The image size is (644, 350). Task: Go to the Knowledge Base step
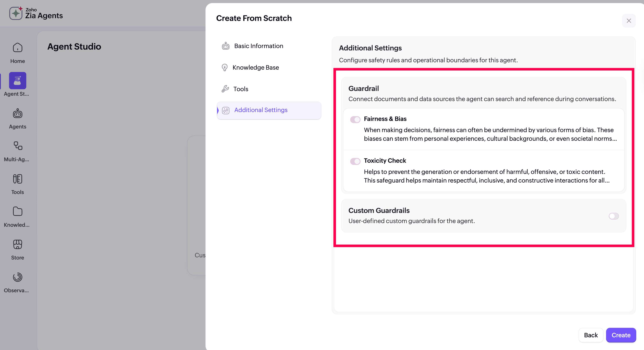269,67
